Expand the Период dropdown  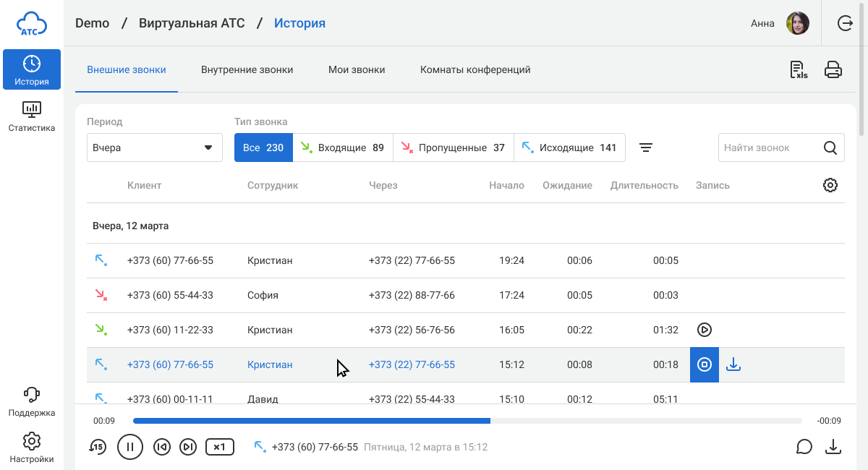(x=155, y=148)
